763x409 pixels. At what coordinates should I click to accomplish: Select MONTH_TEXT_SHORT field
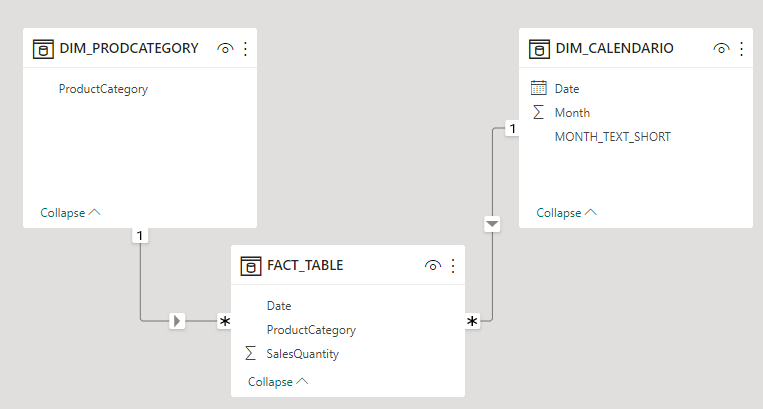(613, 137)
